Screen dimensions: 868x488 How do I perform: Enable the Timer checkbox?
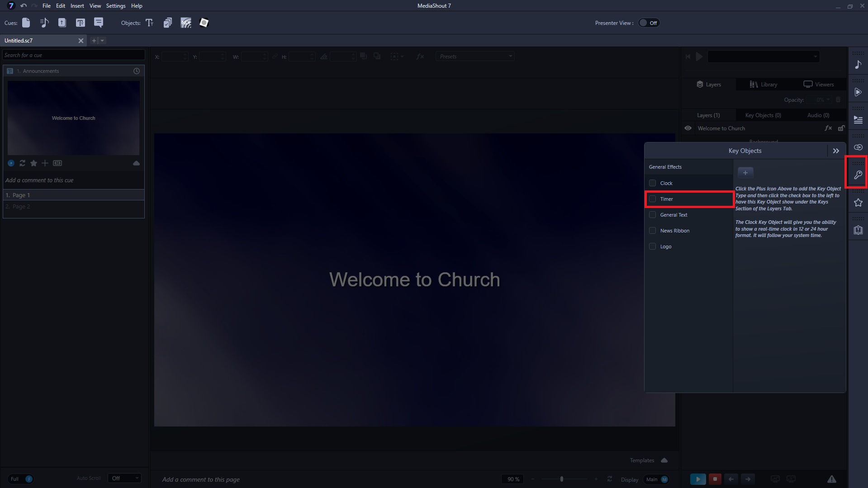tap(652, 199)
